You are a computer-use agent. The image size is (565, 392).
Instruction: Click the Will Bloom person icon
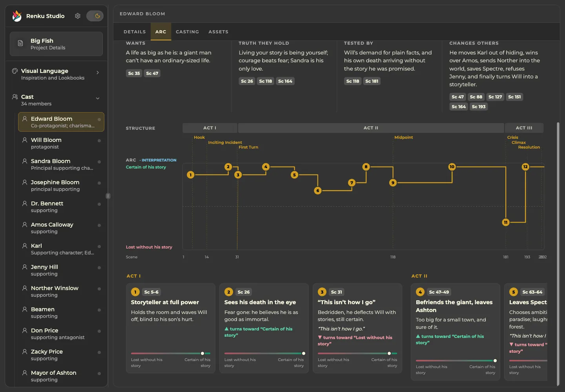click(x=25, y=140)
